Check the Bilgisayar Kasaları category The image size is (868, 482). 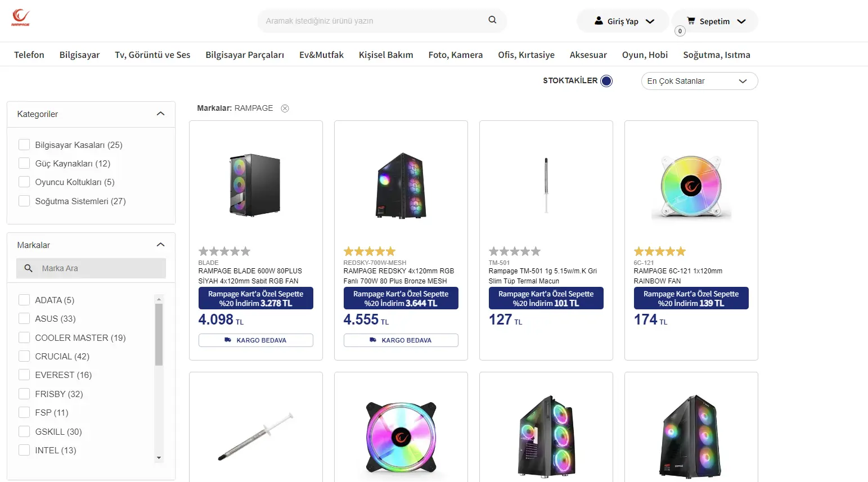point(24,145)
